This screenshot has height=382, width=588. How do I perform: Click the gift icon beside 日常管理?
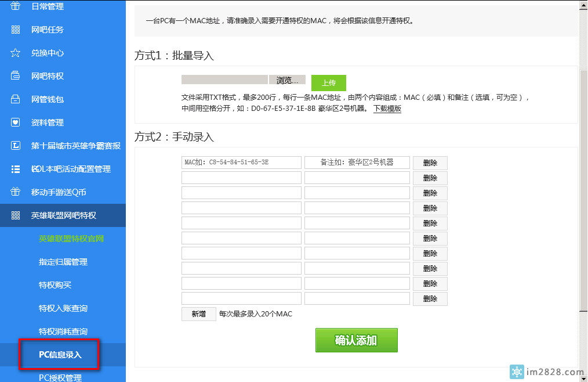tap(16, 6)
